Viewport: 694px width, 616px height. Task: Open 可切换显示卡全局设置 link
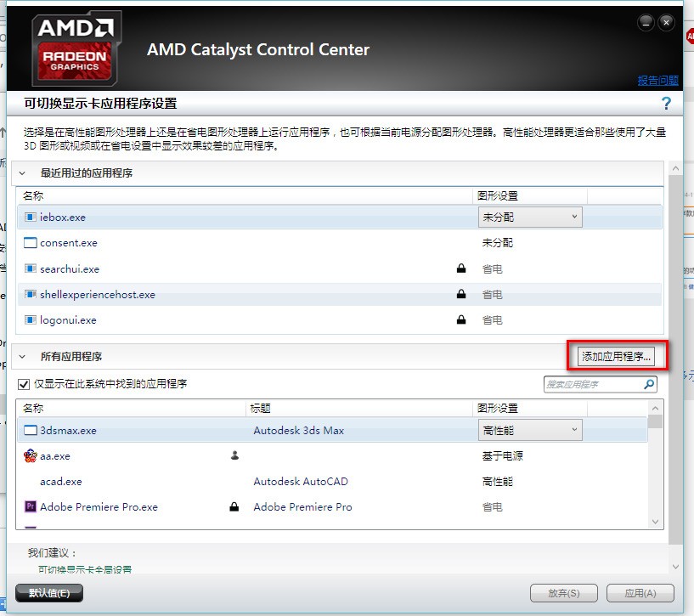coord(85,569)
